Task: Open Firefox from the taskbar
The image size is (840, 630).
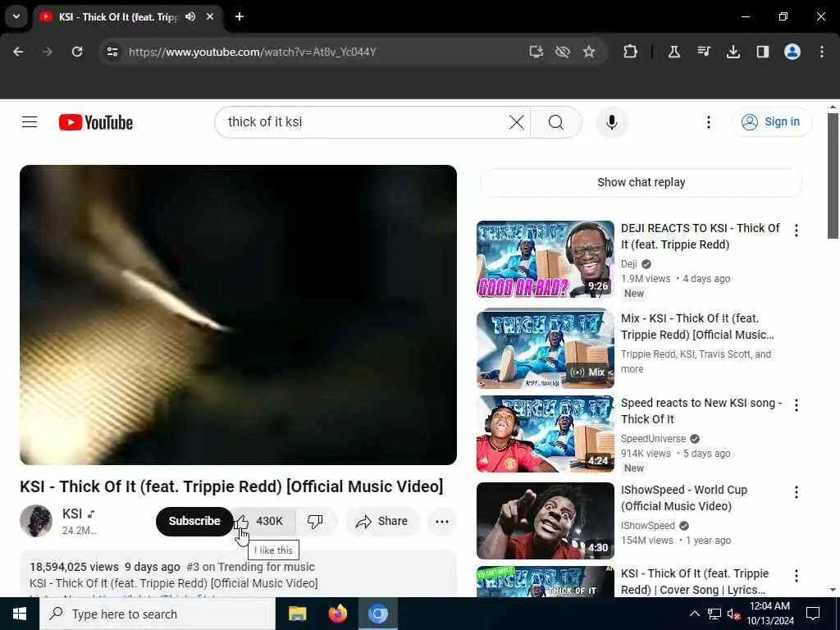Action: point(337,614)
